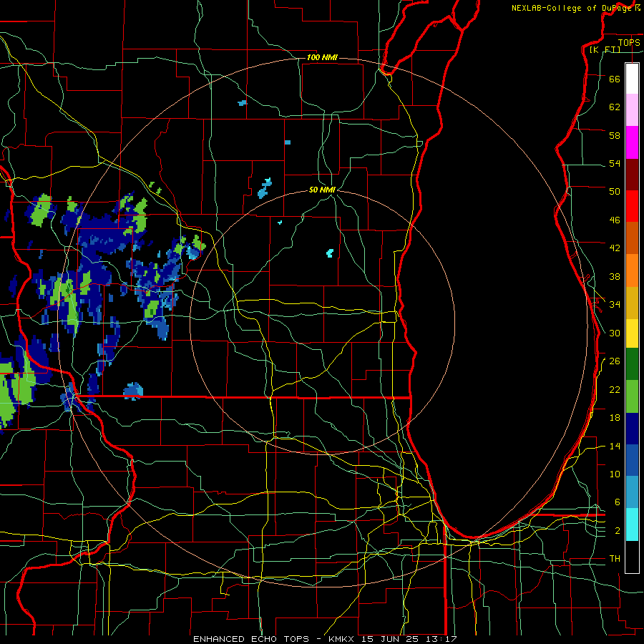
Task: Click the 'KMKX' radar site identifier
Action: 343,639
